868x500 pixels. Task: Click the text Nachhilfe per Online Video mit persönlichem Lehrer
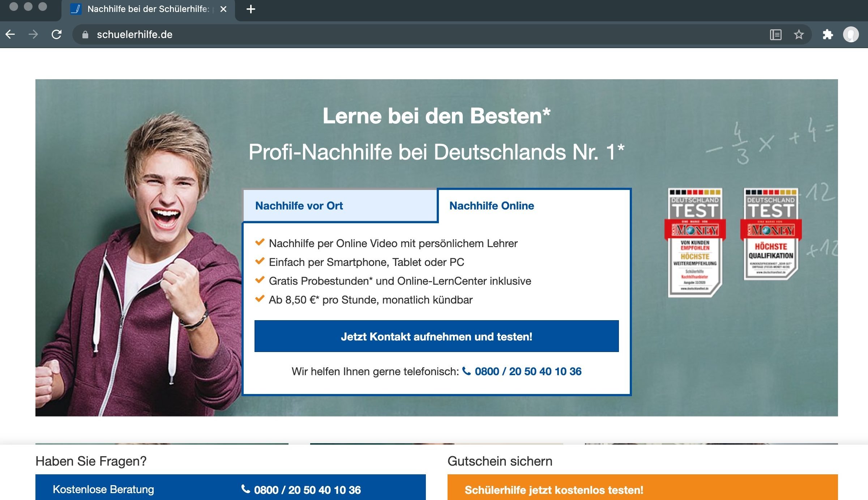(393, 243)
